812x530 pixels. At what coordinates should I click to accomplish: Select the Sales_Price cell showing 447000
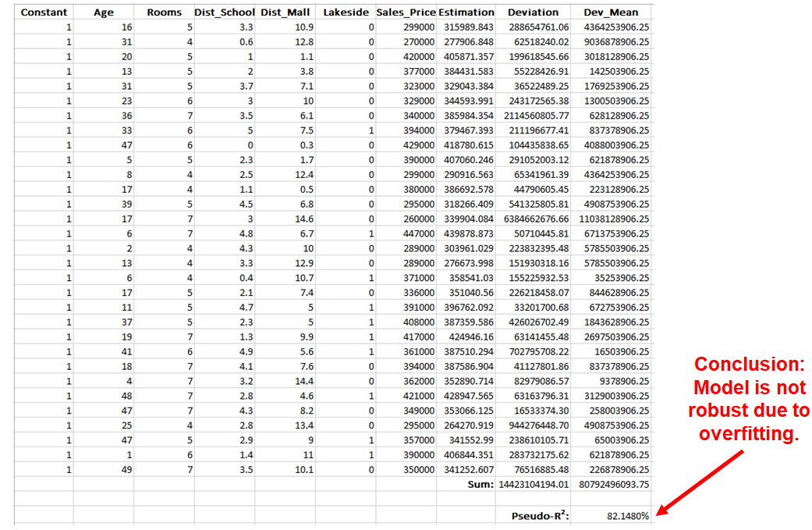pyautogui.click(x=416, y=233)
